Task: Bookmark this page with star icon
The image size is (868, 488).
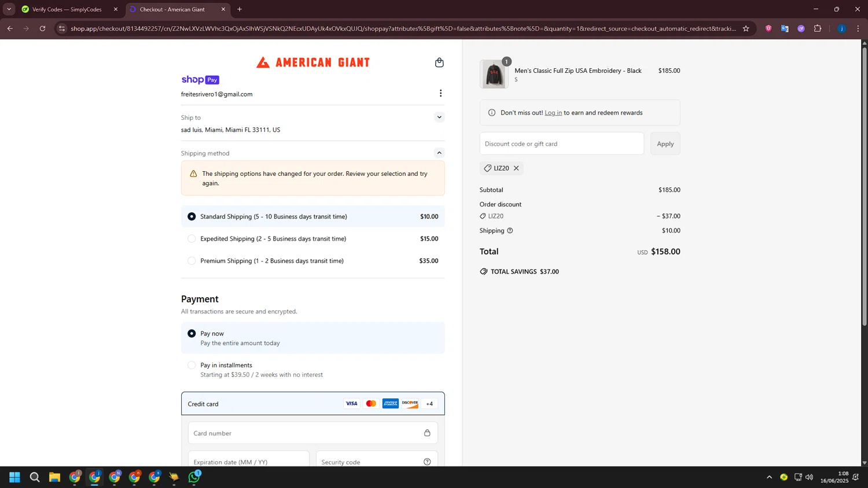Action: coord(746,28)
